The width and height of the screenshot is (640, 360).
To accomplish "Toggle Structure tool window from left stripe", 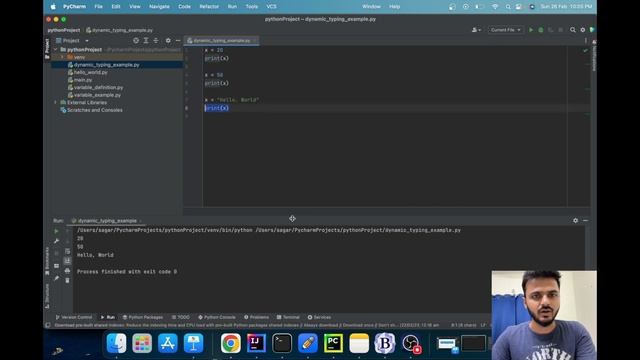I will pos(47,296).
